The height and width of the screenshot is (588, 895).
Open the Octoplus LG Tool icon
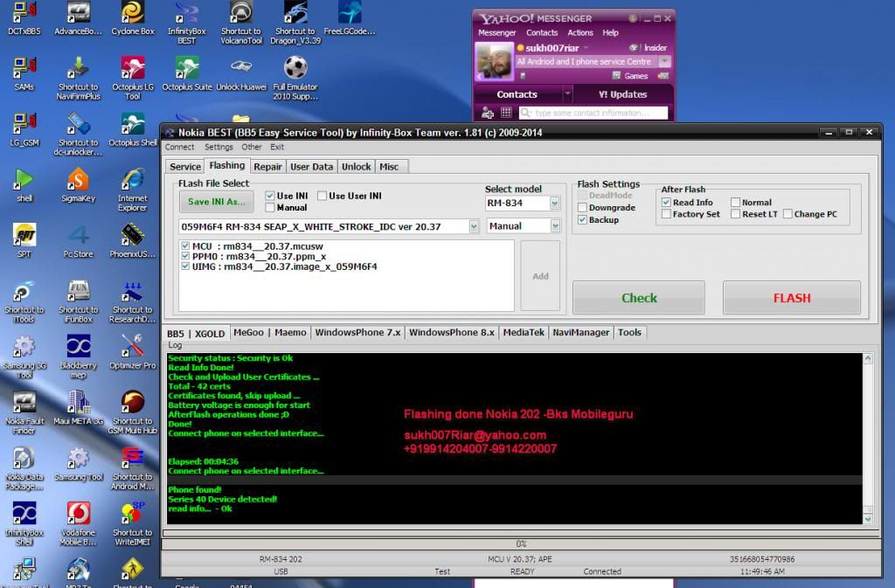(133, 79)
